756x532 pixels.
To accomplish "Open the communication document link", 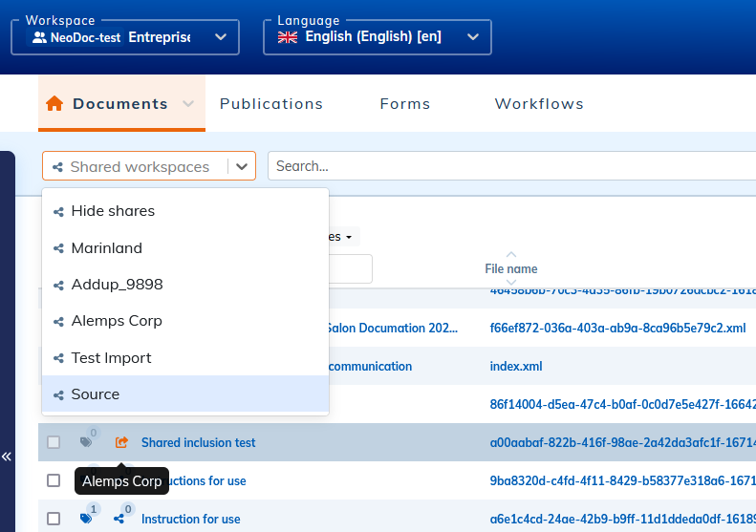I will [x=370, y=366].
